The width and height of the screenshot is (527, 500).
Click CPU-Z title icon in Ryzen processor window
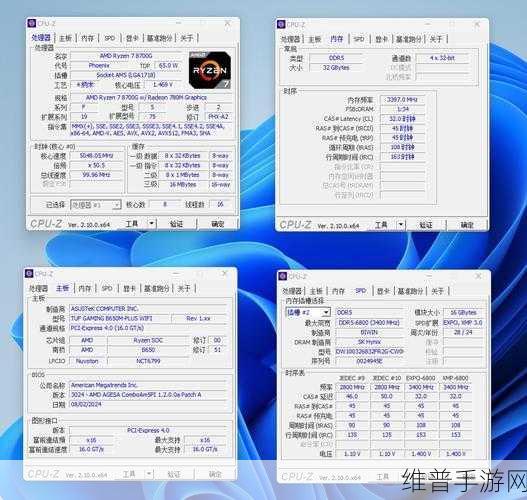click(x=32, y=23)
